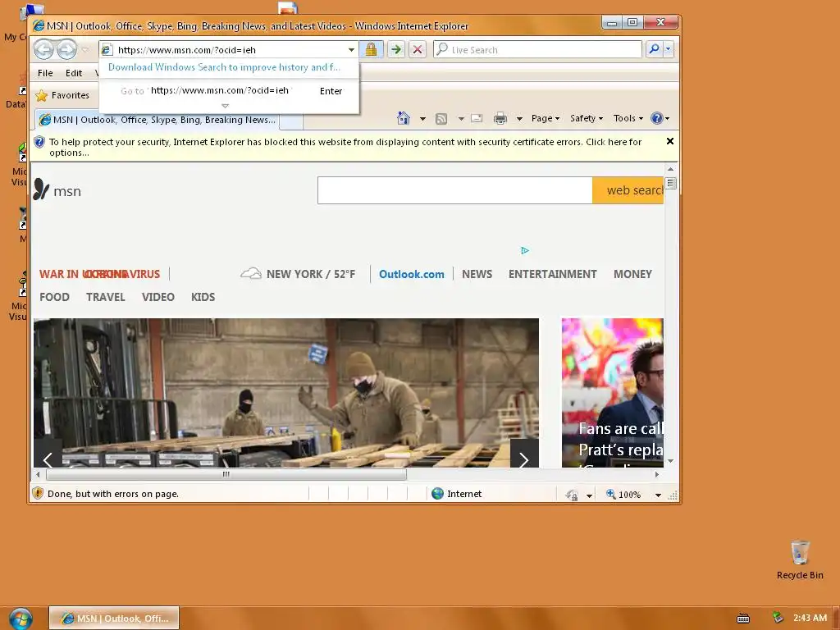The width and height of the screenshot is (840, 630).
Task: Click the page error warning shield icon
Action: click(x=38, y=493)
